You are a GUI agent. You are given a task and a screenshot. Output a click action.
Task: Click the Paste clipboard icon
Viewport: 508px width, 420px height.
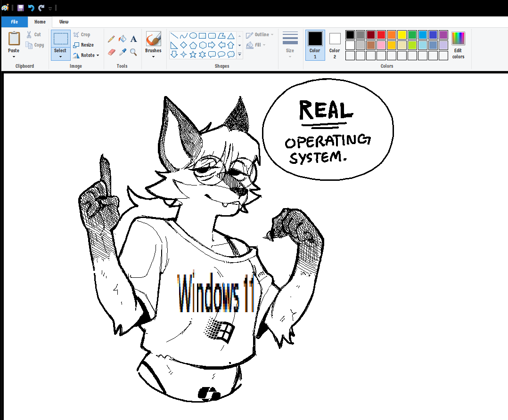pyautogui.click(x=14, y=39)
